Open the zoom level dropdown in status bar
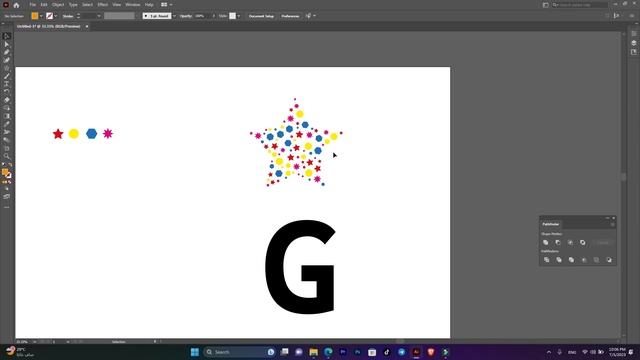Viewport: 640px width, 360px height. pyautogui.click(x=34, y=342)
